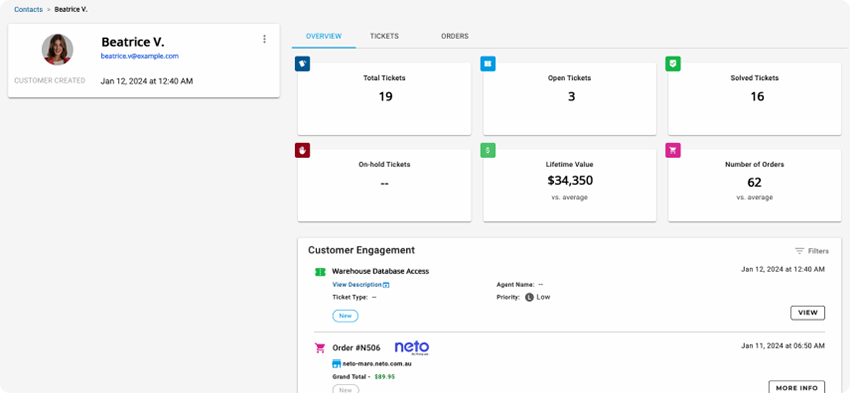This screenshot has height=393, width=850.
Task: Click the Open Tickets icon badge
Action: (488, 64)
